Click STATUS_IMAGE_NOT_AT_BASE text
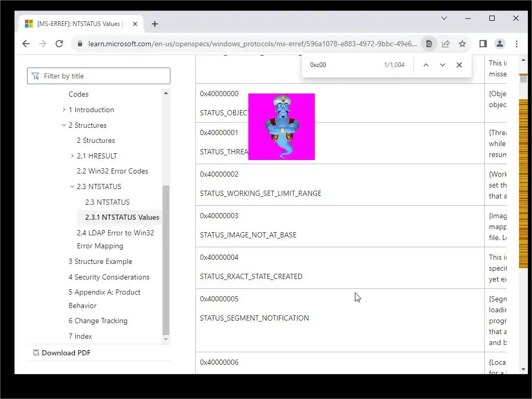The width and height of the screenshot is (532, 399). pos(248,235)
